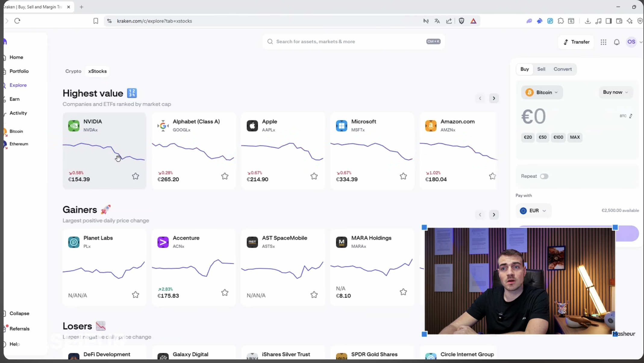Screen dimensions: 644x363
Task: Click the BTC swap currency arrows icon
Action: (631, 116)
